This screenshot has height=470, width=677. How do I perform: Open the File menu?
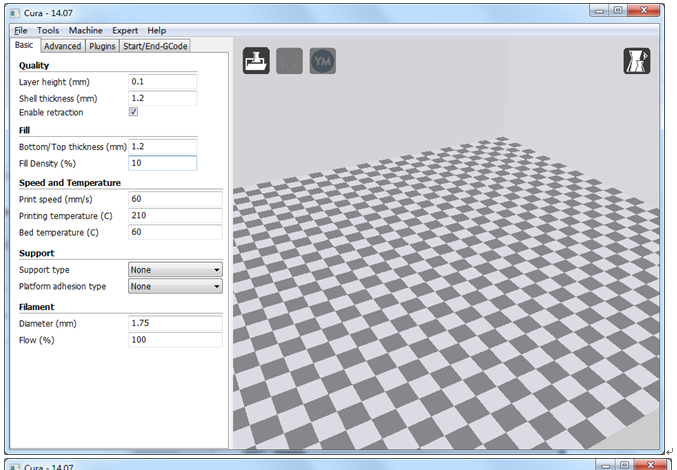[20, 31]
